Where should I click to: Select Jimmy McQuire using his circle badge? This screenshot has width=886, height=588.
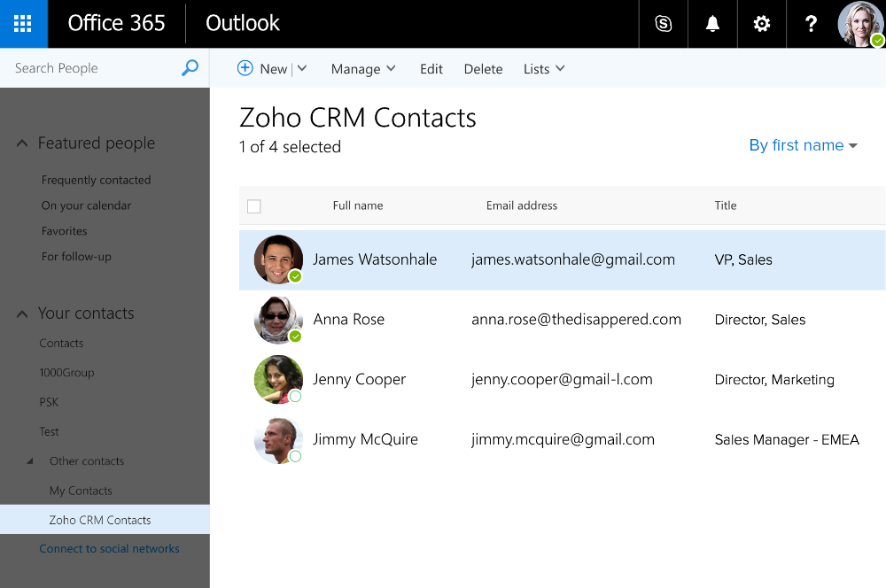[x=295, y=456]
